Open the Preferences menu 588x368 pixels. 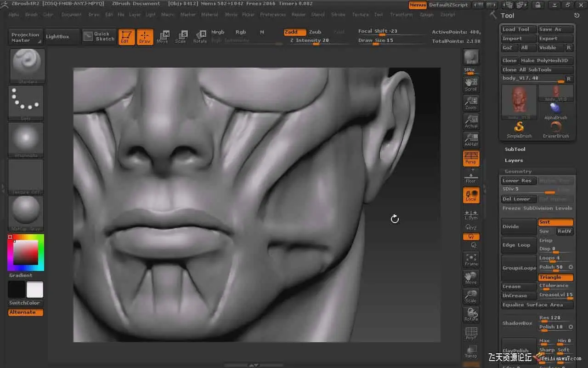click(x=272, y=15)
